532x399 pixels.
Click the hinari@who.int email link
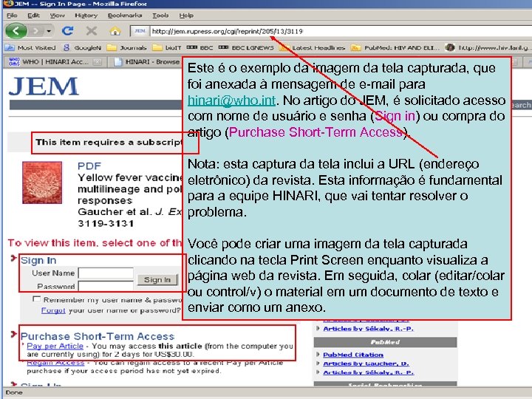click(x=231, y=100)
